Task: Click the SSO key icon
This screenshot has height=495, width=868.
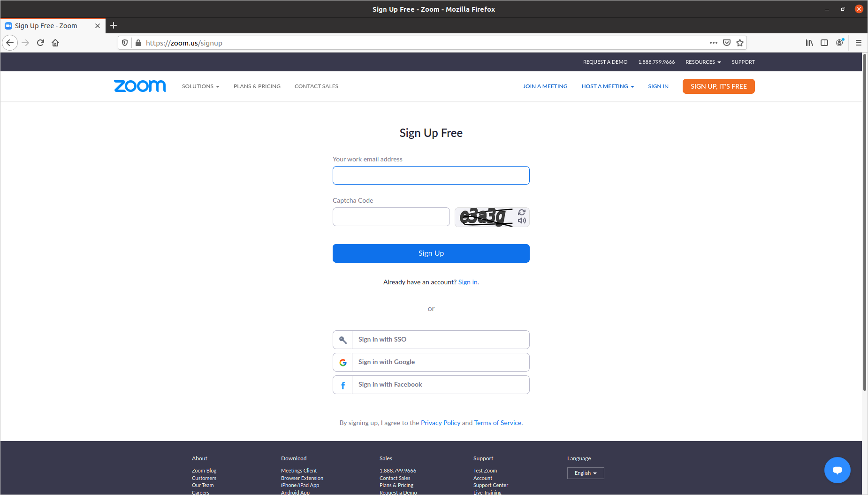Action: coord(343,340)
